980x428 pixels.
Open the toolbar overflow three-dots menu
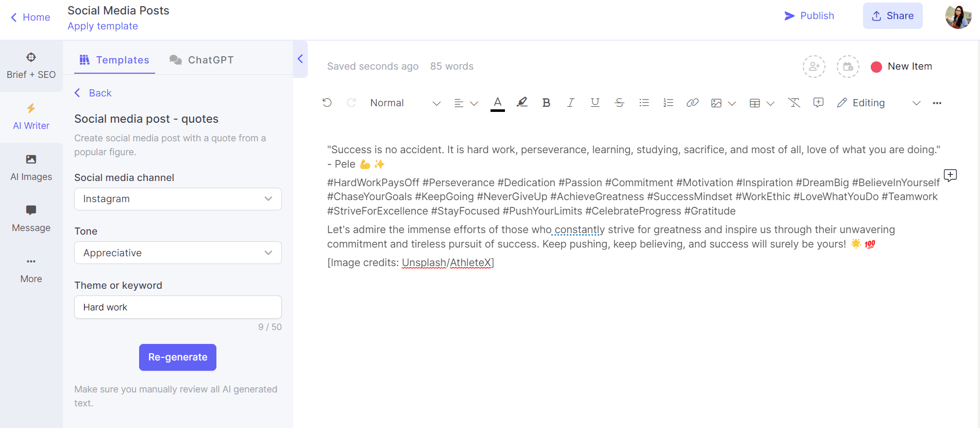click(937, 103)
